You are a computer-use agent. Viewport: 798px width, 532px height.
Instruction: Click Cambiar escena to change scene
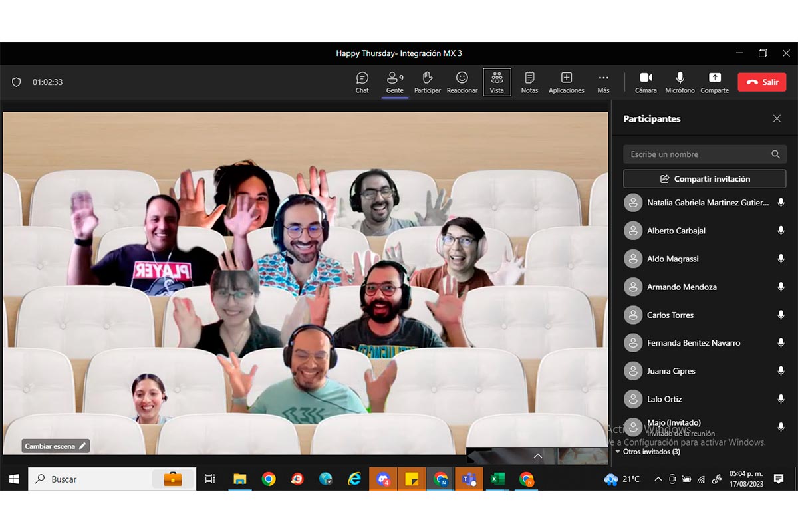coord(55,446)
